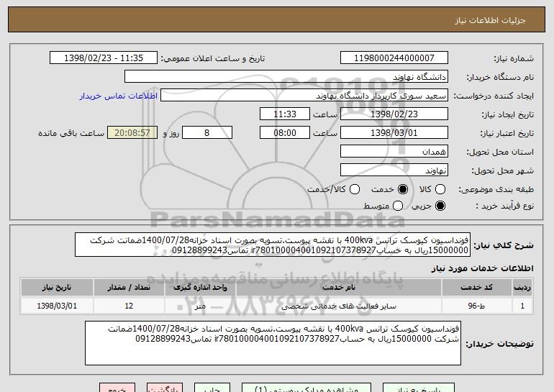Select the خدمت radio button
The width and height of the screenshot is (554, 392).
tap(403, 189)
